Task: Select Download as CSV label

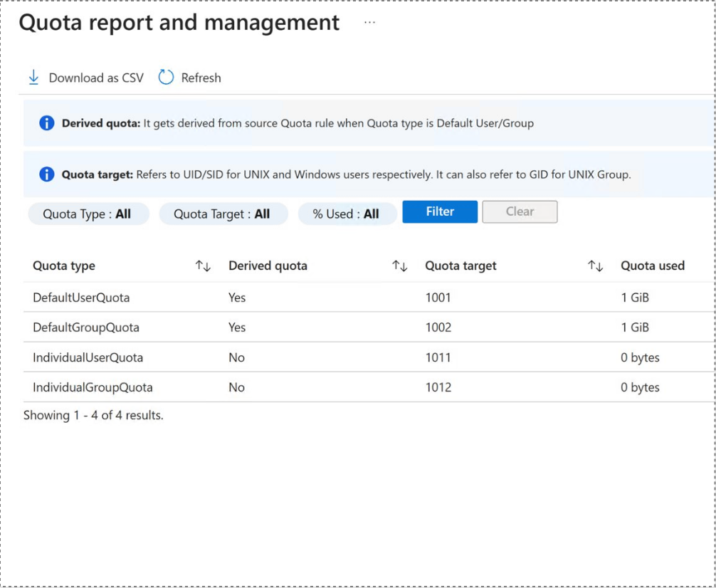Action: (96, 78)
